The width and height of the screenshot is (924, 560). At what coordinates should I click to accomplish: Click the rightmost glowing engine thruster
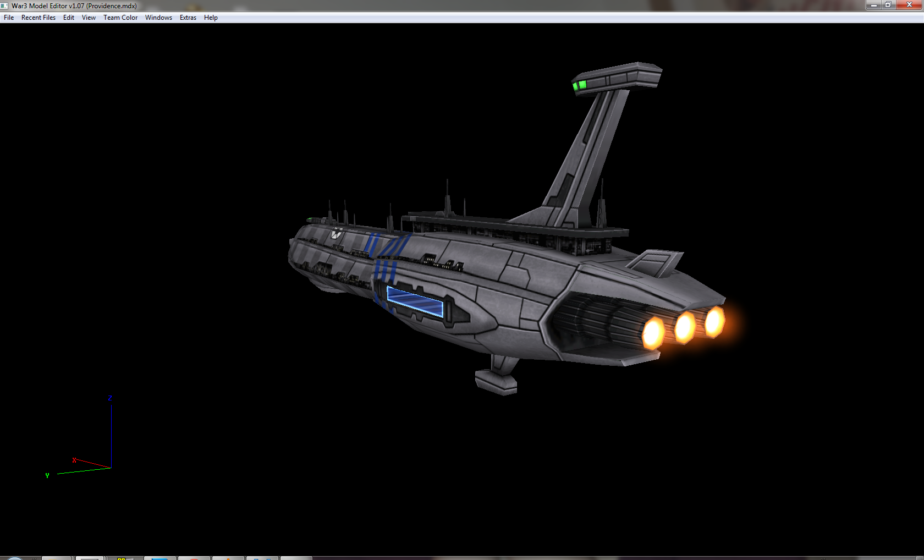(x=714, y=322)
